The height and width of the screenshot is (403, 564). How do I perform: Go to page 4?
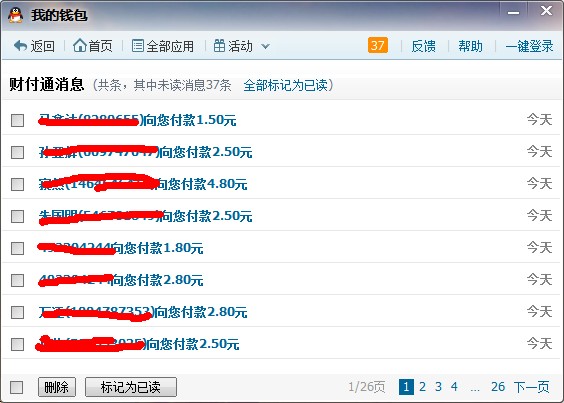pyautogui.click(x=454, y=387)
